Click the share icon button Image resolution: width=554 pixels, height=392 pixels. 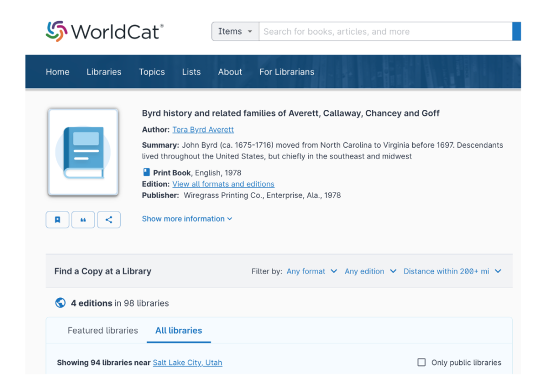[109, 220]
